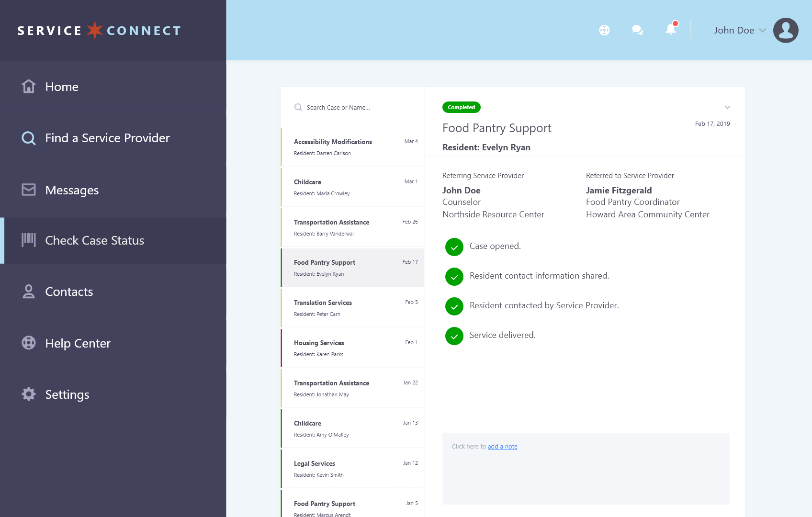This screenshot has height=517, width=812.
Task: Open Translation Services case for Peter Carn
Action: (352, 308)
